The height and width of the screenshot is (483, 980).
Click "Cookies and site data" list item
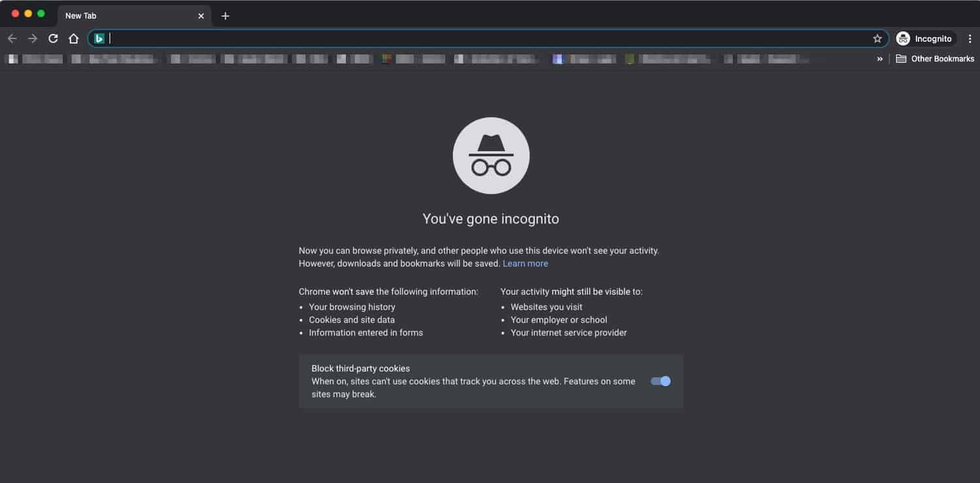pyautogui.click(x=351, y=320)
